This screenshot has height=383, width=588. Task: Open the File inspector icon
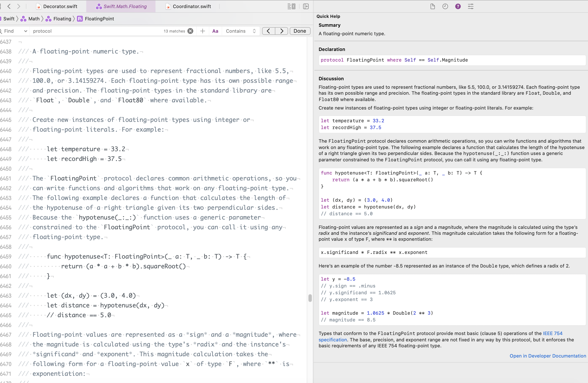coord(432,6)
